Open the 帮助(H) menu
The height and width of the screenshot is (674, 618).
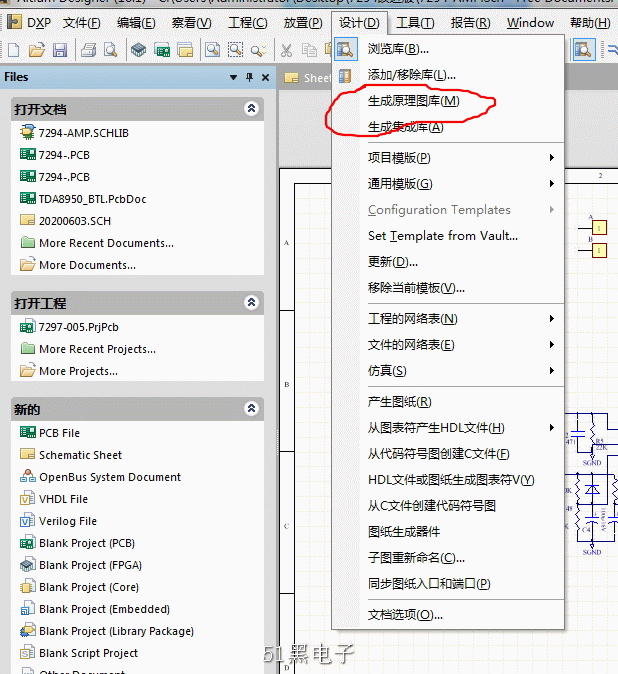tap(590, 23)
